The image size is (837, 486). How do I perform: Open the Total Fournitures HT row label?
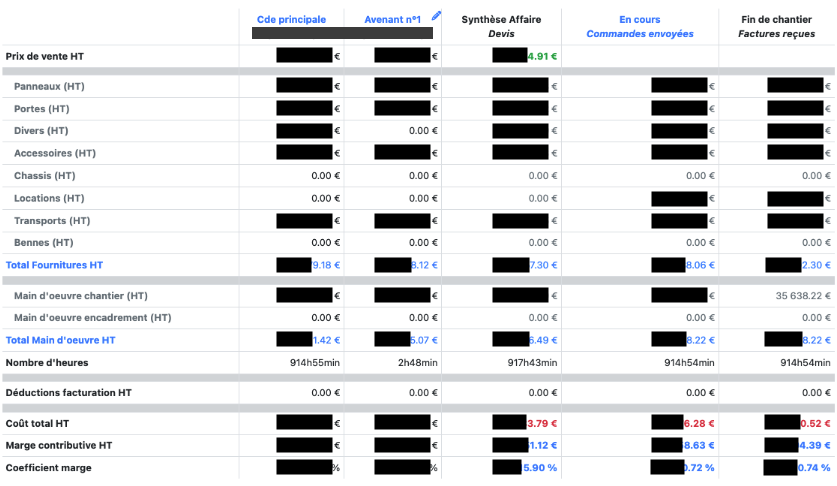(54, 265)
